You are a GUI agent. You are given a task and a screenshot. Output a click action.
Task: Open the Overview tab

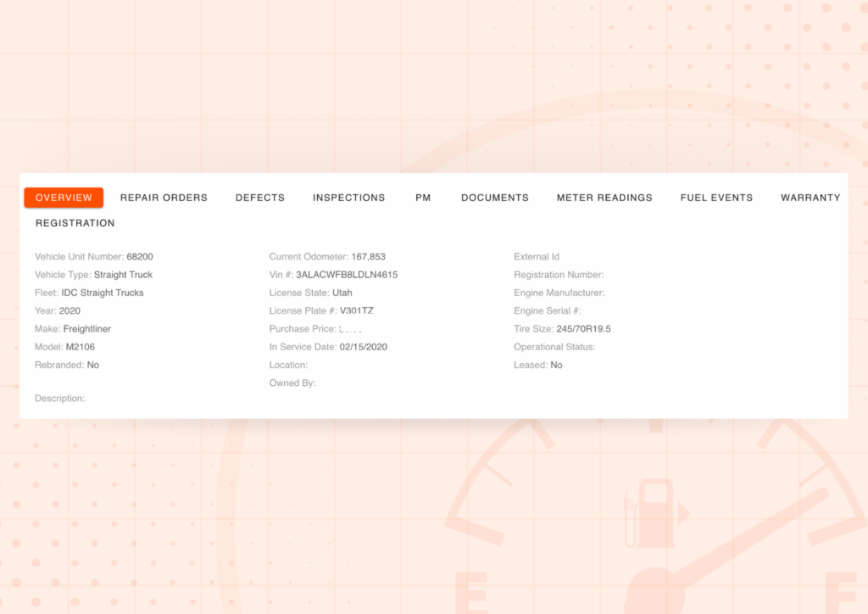pyautogui.click(x=64, y=198)
